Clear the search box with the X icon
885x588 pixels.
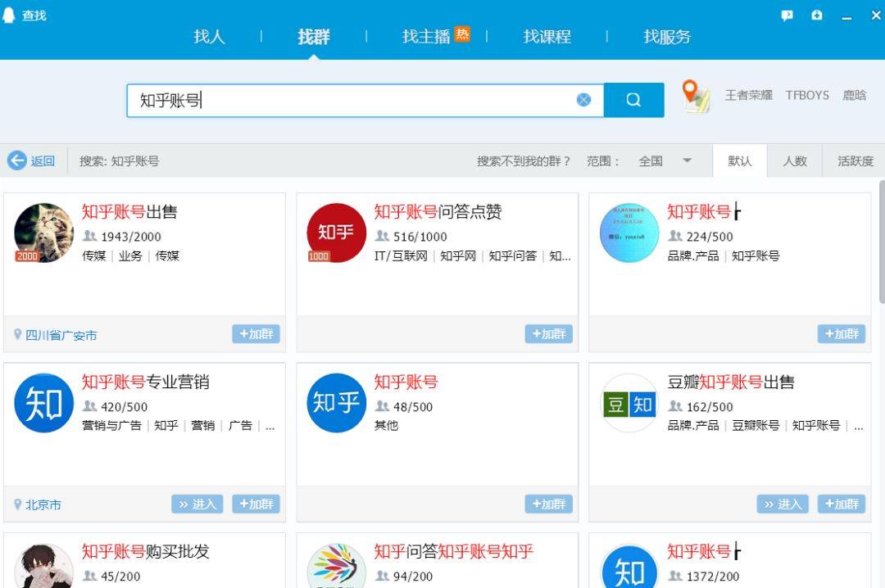coord(583,100)
